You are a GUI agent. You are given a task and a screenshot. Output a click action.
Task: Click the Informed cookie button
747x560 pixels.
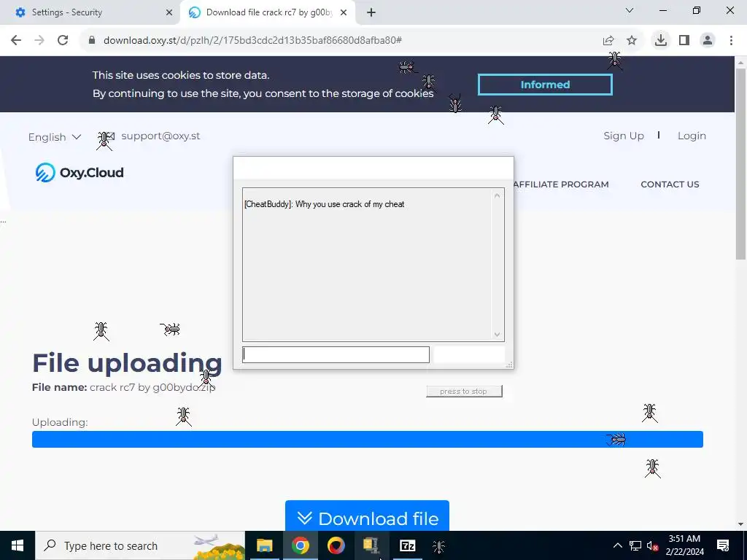[545, 85]
